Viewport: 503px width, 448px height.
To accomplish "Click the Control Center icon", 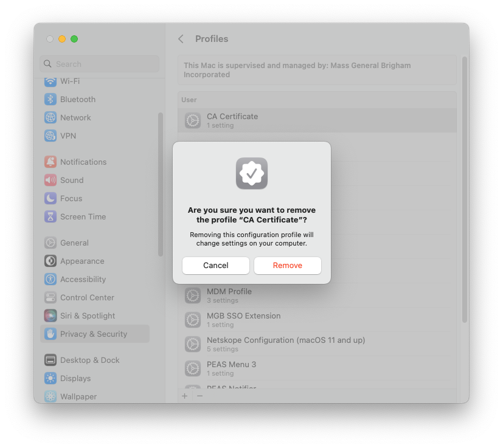I will pos(50,298).
